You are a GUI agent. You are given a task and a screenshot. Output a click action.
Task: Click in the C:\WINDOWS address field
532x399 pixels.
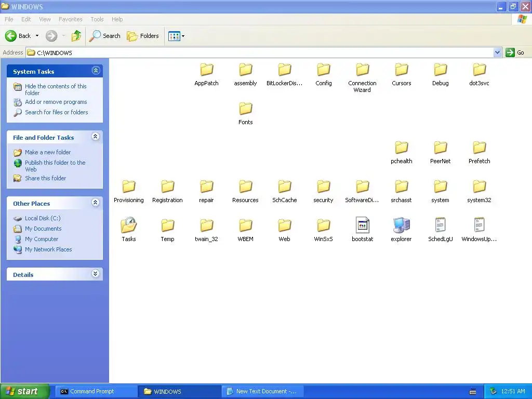[260, 52]
